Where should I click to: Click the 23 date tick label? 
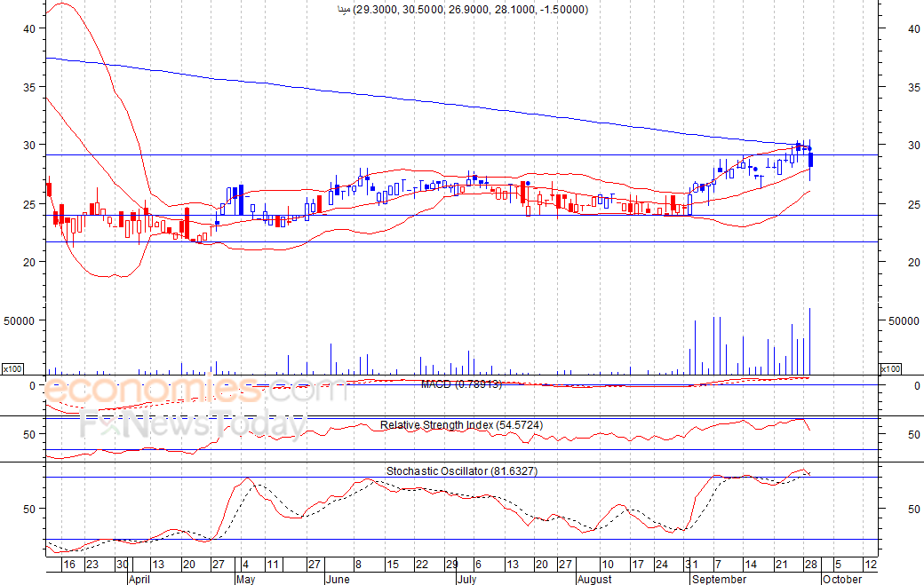click(92, 565)
